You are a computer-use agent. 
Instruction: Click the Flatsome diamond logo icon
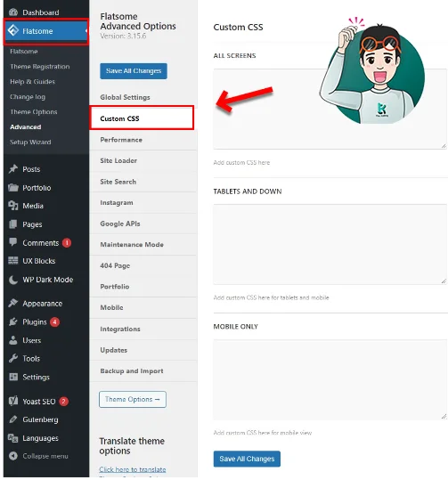pyautogui.click(x=13, y=30)
